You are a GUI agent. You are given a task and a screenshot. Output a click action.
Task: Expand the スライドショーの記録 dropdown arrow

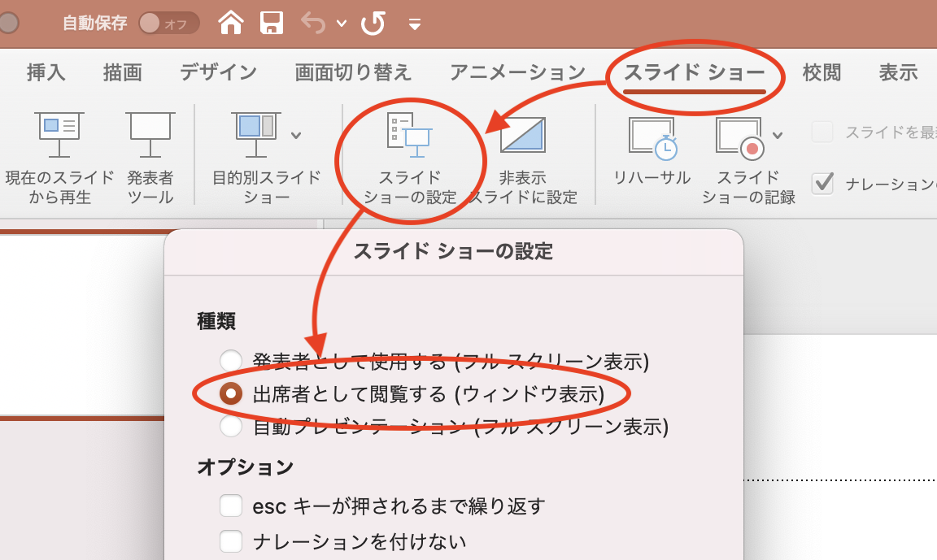coord(778,136)
